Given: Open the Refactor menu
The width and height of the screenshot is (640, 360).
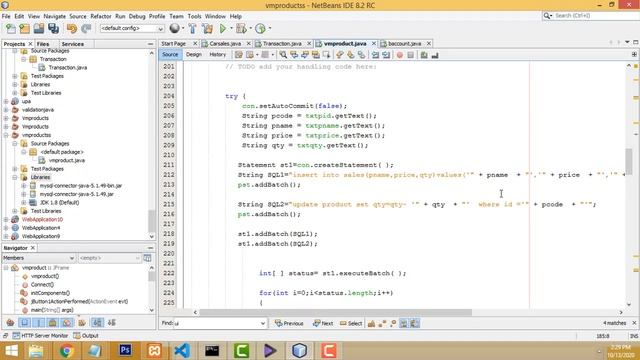Looking at the screenshot, I should coord(101,16).
